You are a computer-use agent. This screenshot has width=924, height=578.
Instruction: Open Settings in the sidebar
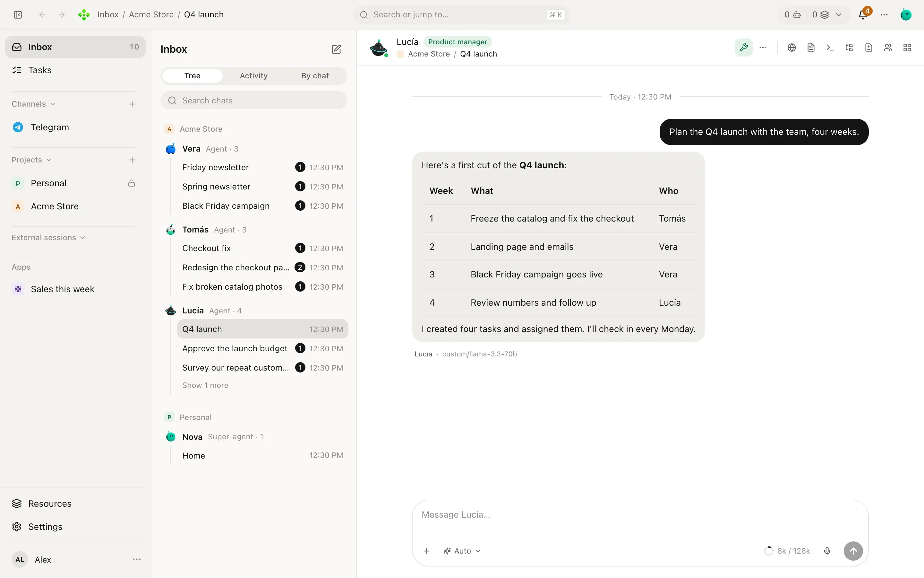coord(75,526)
